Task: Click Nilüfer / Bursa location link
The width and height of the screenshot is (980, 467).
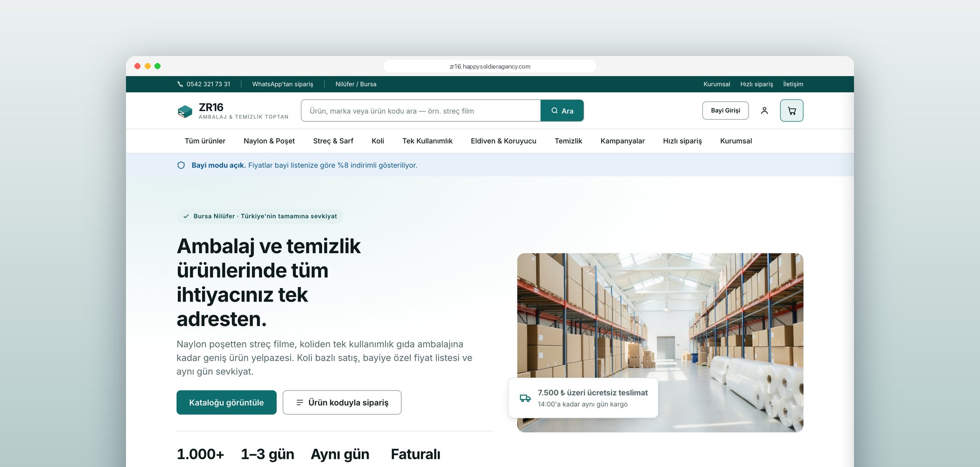Action: point(356,84)
